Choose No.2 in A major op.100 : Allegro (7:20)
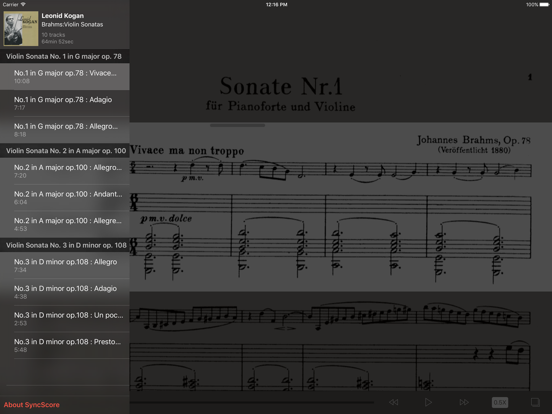552x414 pixels. tap(65, 171)
